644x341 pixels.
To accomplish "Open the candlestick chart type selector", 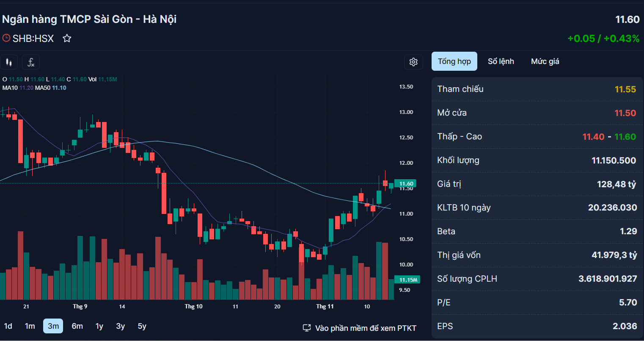I will [9, 62].
